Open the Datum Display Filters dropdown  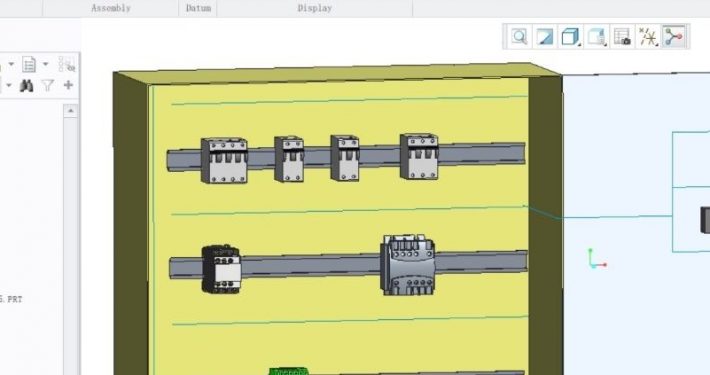648,37
